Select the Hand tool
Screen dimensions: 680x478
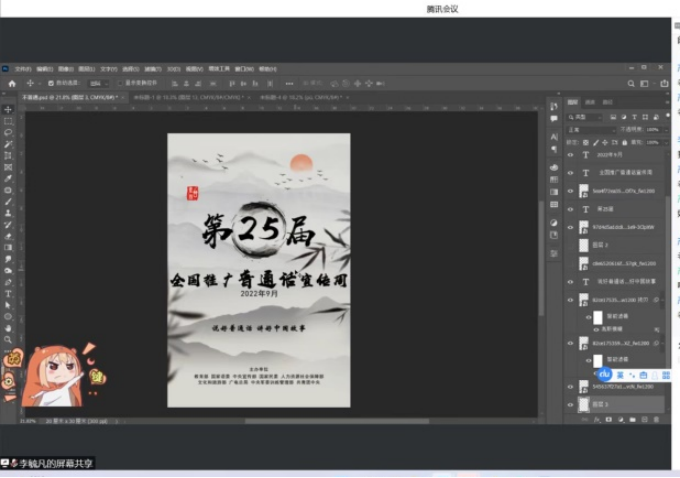[8, 328]
